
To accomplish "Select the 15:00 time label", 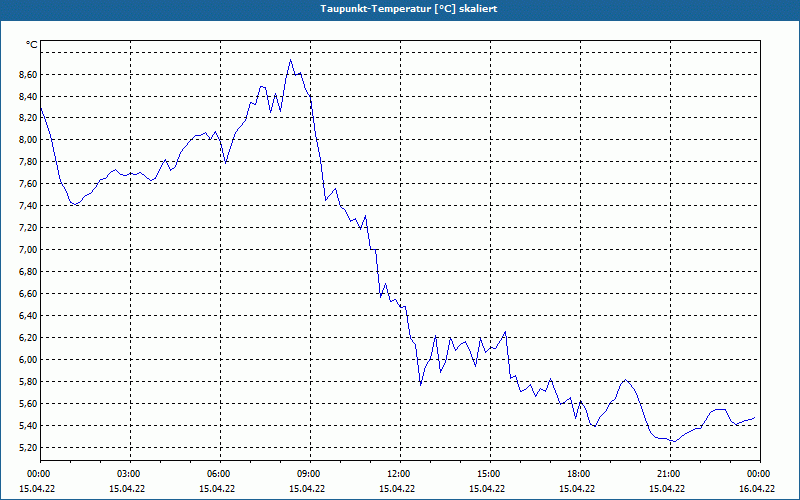I will (x=490, y=474).
